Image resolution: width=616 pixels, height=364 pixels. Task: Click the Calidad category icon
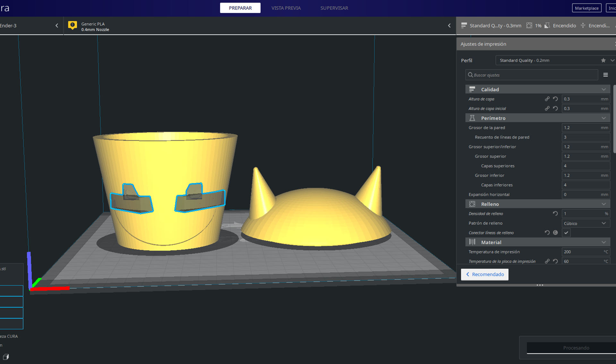tap(472, 89)
